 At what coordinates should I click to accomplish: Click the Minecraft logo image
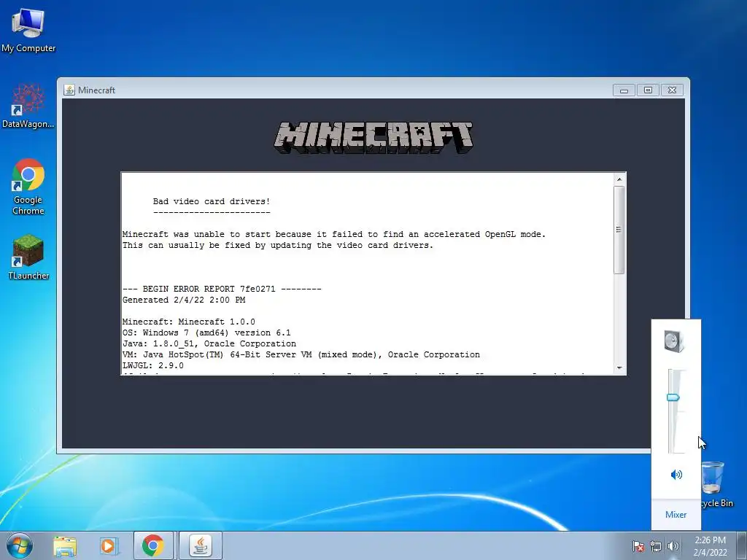click(x=373, y=137)
